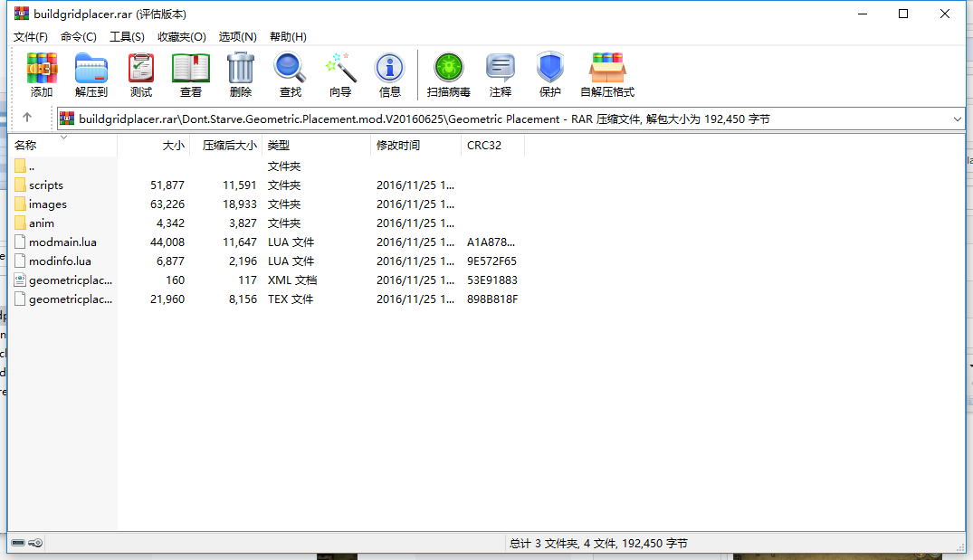This screenshot has height=560, width=973.
Task: Sort by the CRC32 column header
Action: [492, 145]
